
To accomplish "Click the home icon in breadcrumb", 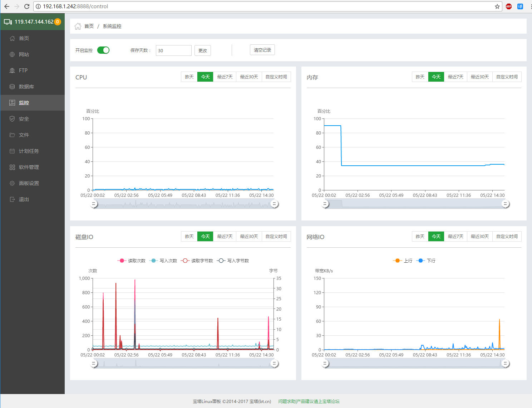I will (78, 26).
